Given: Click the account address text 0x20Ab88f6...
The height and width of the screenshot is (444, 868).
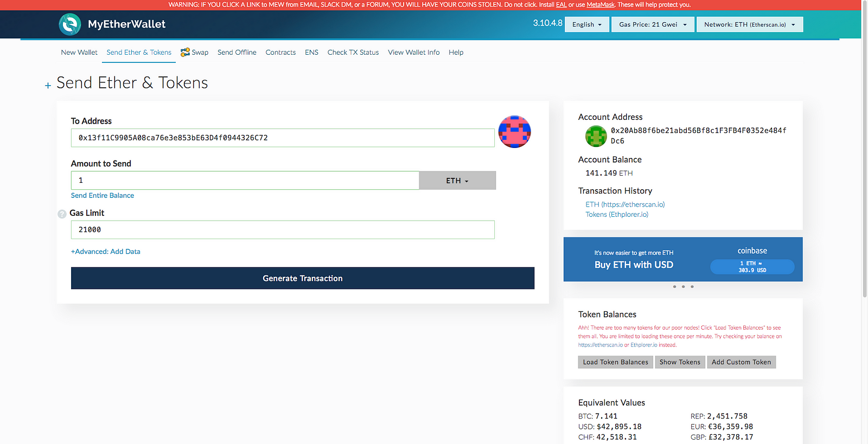Looking at the screenshot, I should [x=699, y=136].
